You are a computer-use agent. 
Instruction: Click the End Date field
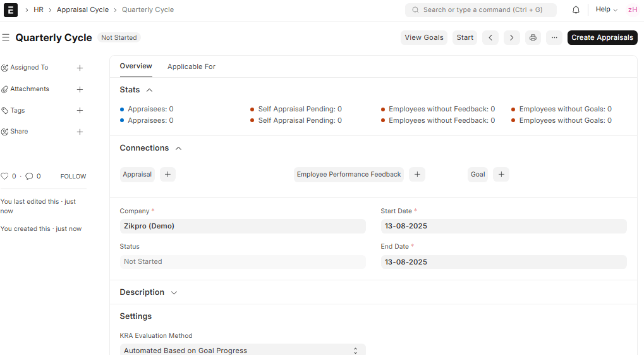(504, 262)
